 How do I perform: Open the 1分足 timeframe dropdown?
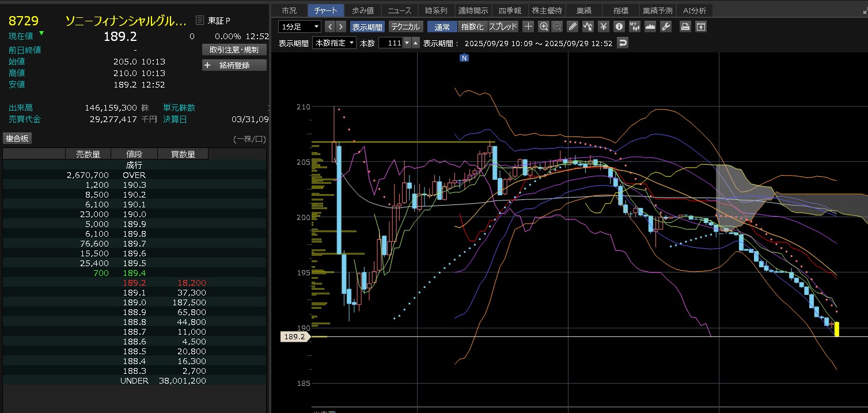click(x=300, y=26)
